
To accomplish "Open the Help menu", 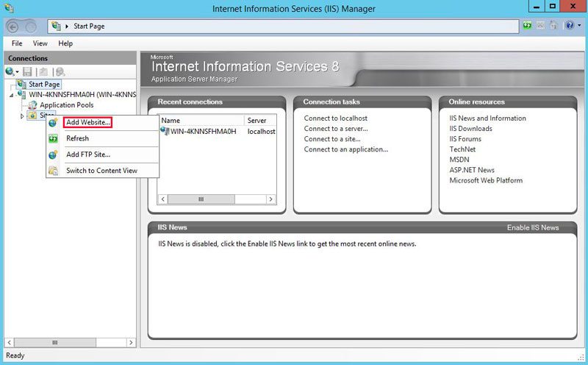I will pyautogui.click(x=65, y=43).
